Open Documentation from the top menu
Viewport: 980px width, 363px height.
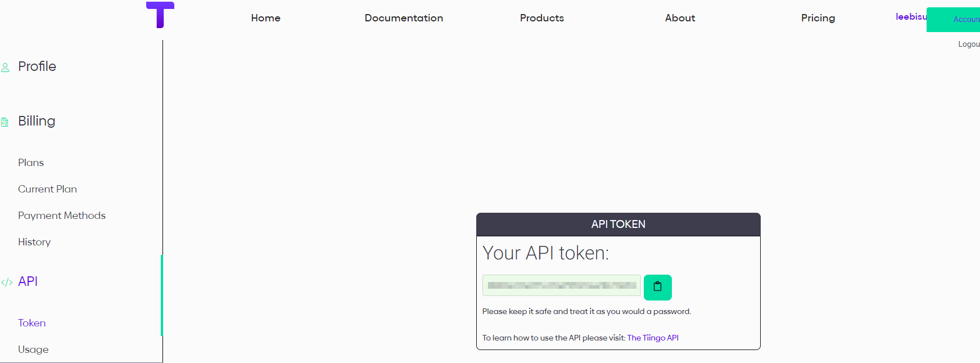click(404, 18)
